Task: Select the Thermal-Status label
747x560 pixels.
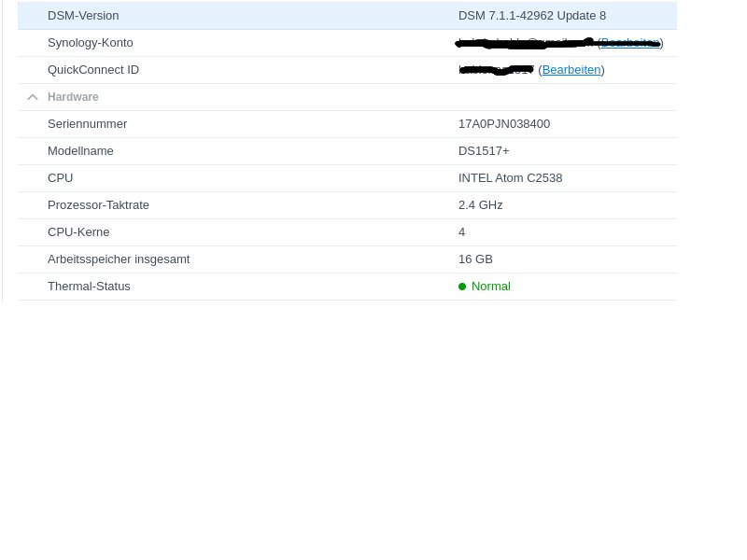Action: (89, 287)
